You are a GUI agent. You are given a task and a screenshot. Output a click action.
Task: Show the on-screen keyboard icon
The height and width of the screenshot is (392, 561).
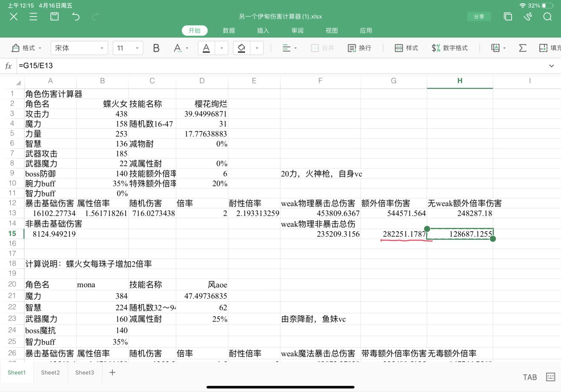pyautogui.click(x=550, y=377)
